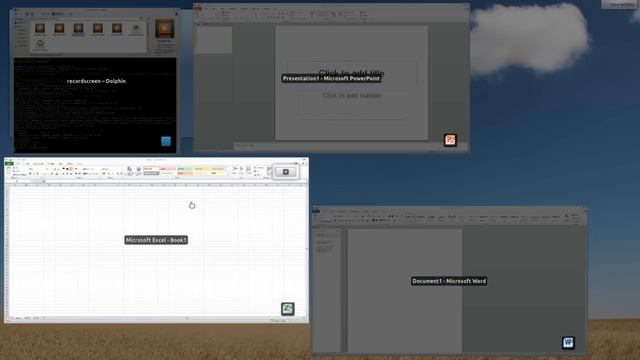
Task: Click inside the Dolphin terminal panel
Action: coord(96,105)
